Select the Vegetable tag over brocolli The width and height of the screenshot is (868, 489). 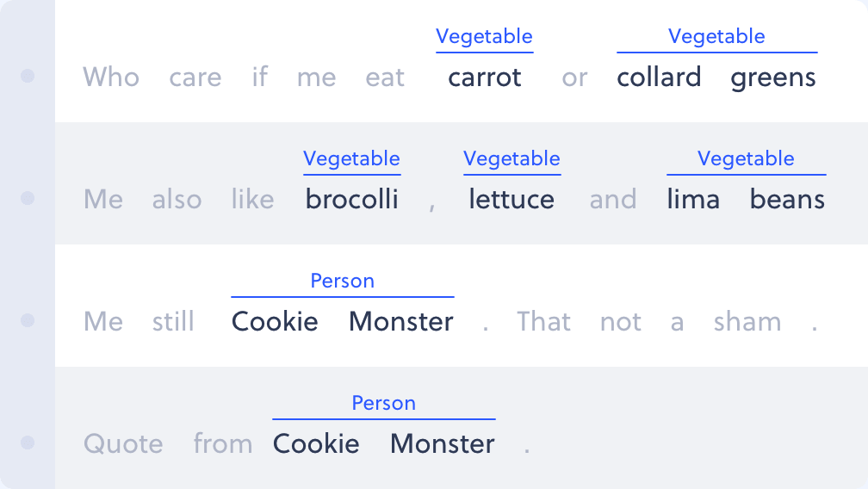point(351,158)
